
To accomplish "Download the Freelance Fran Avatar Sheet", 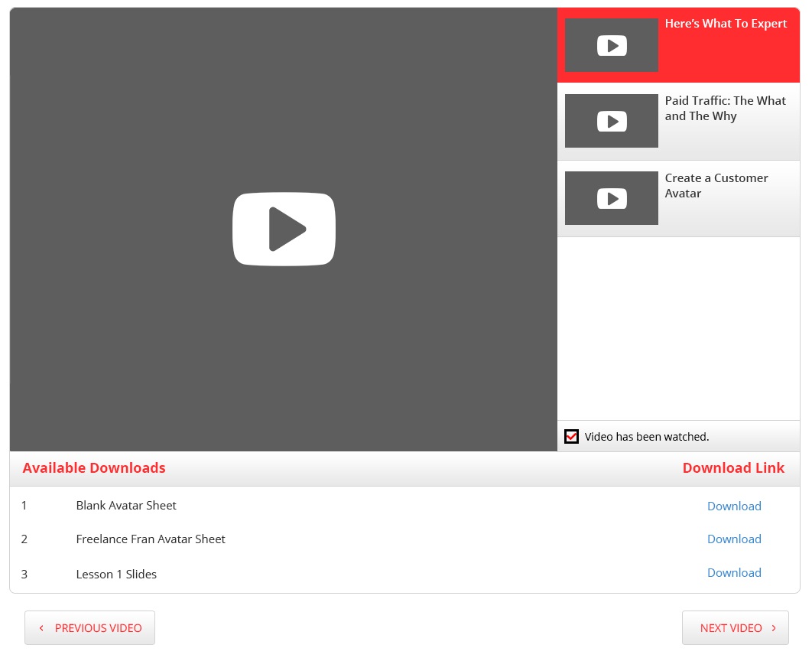I will click(x=734, y=539).
